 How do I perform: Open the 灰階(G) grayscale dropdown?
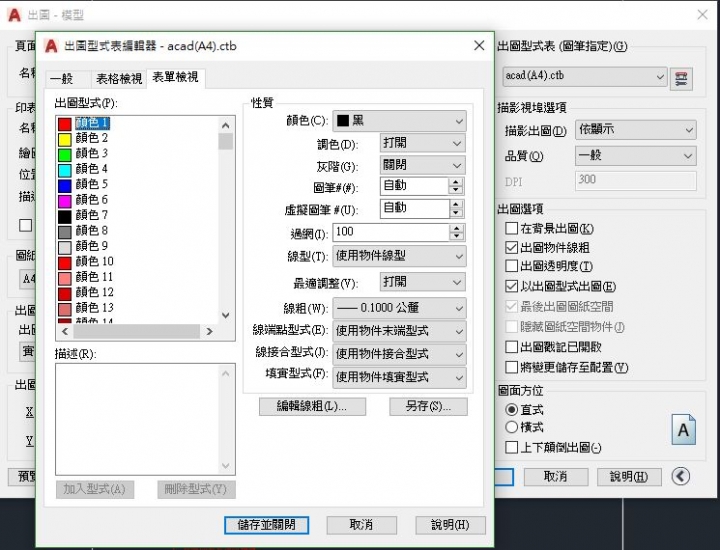(x=422, y=165)
